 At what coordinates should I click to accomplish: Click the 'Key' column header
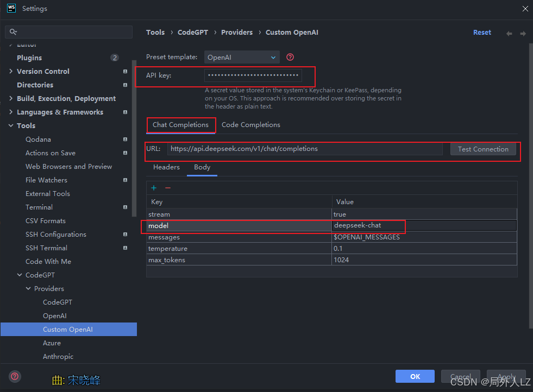(239, 202)
